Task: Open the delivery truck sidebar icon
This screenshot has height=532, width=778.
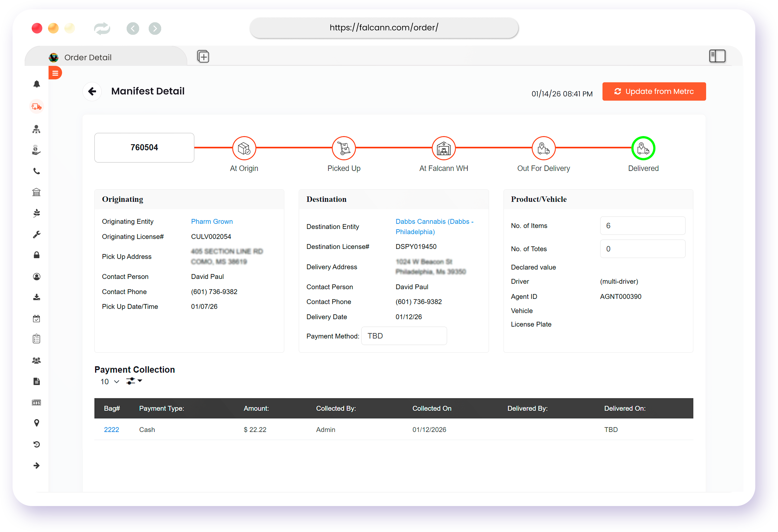Action: point(36,107)
